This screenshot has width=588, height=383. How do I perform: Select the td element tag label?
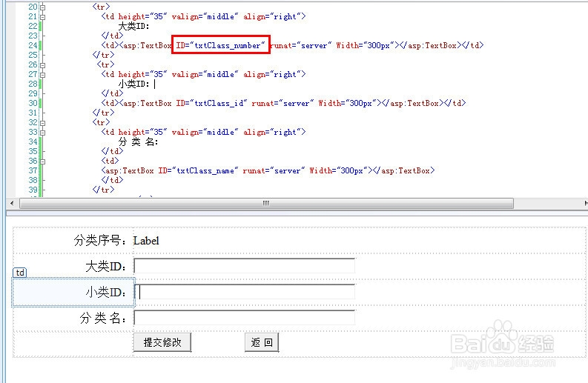20,273
